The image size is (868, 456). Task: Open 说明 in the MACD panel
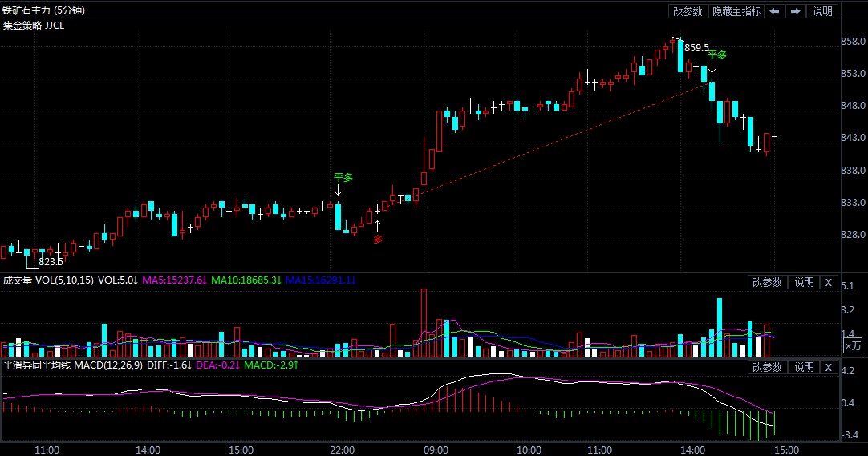[804, 368]
